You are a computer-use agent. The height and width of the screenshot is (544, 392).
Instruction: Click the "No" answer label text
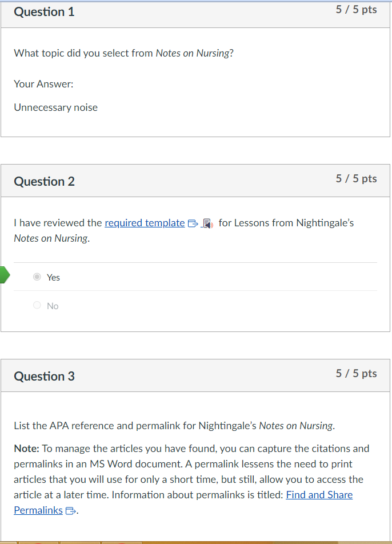[53, 306]
